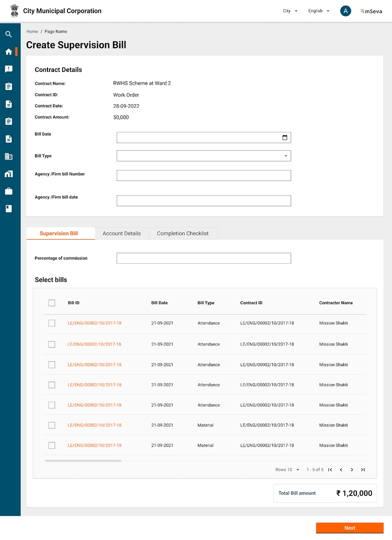Click the Home breadcrumb link
This screenshot has width=392, height=540.
coord(32,32)
